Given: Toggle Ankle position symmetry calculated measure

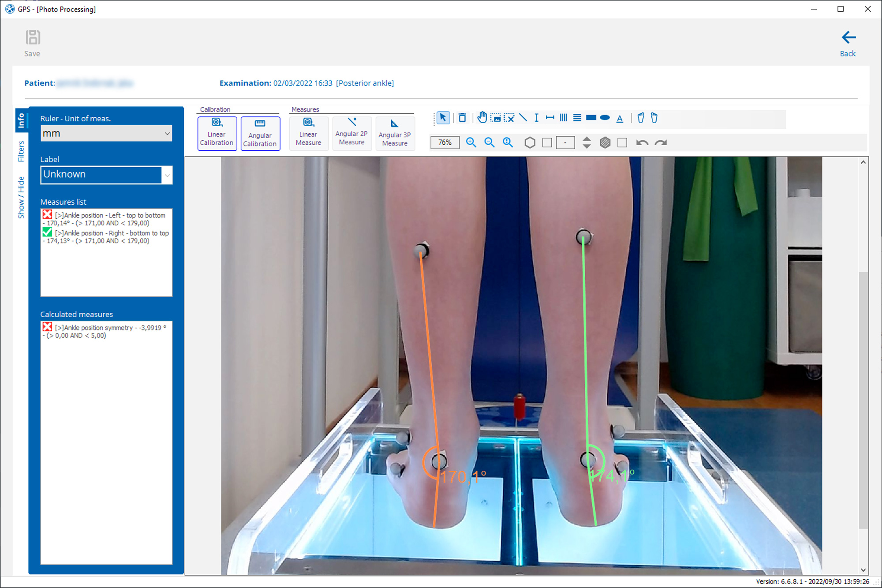Looking at the screenshot, I should point(47,327).
